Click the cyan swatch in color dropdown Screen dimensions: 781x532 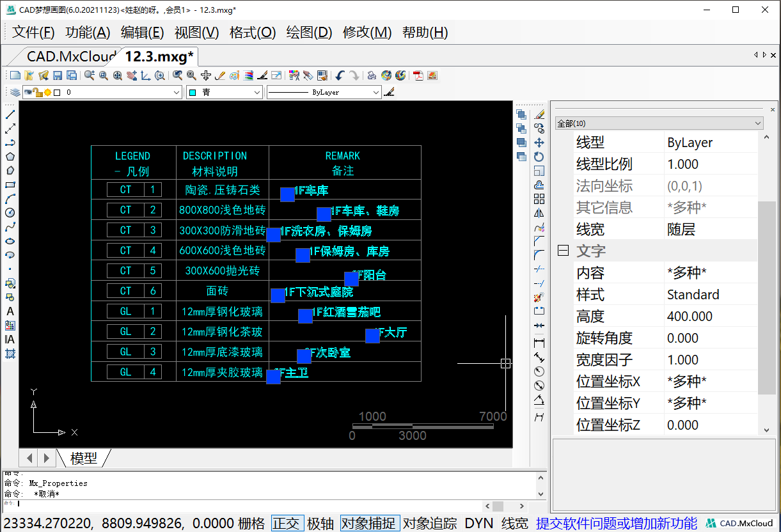coord(193,93)
